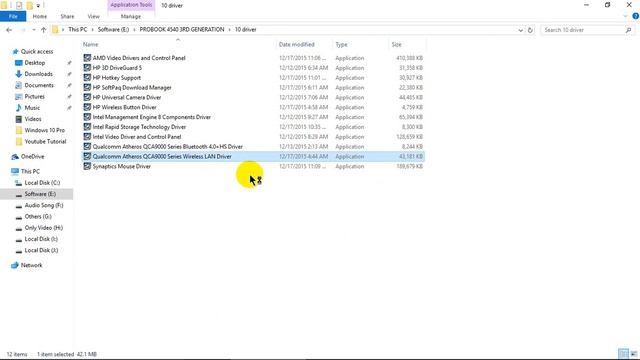Switch to Large icons view in status bar
This screenshot has width=640, height=360.
(x=633, y=354)
